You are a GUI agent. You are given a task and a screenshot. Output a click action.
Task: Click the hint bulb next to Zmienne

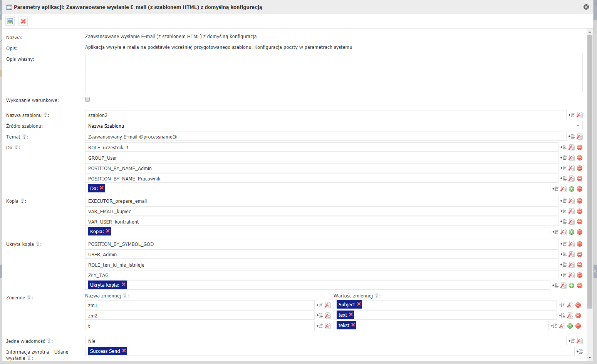(29, 297)
